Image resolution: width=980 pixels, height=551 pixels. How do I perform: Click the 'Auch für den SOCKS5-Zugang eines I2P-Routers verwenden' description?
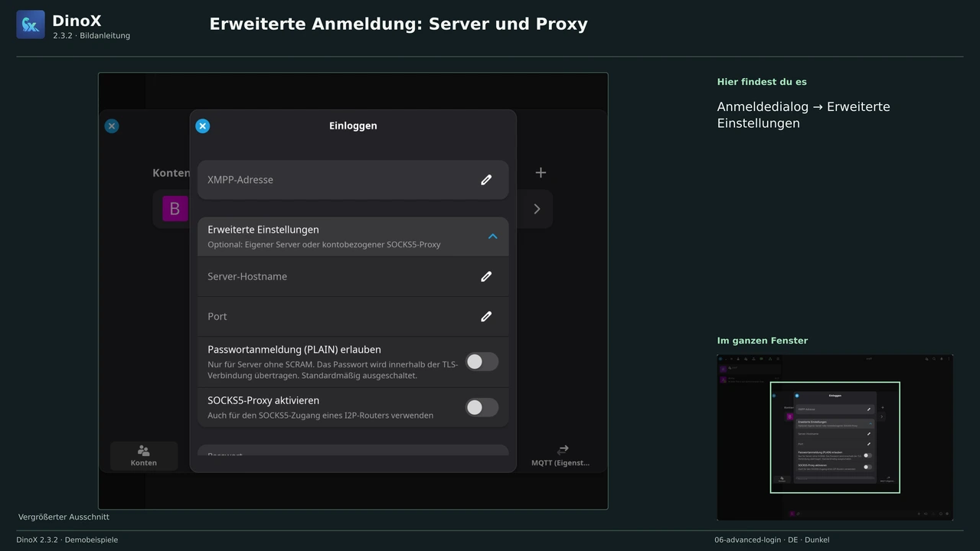click(321, 416)
